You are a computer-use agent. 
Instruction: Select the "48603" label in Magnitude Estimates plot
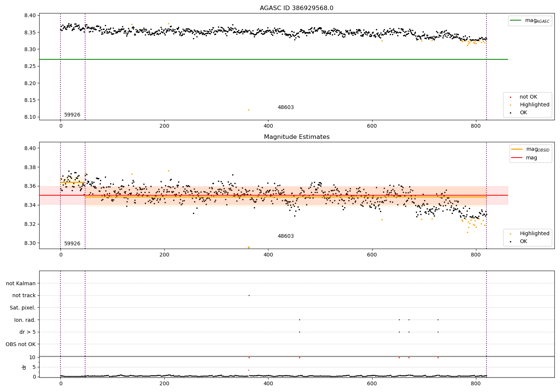click(286, 236)
